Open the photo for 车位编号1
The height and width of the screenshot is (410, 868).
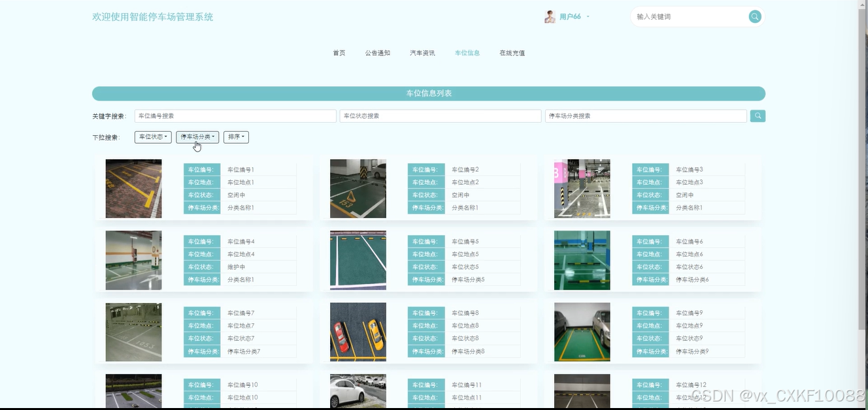[133, 189]
